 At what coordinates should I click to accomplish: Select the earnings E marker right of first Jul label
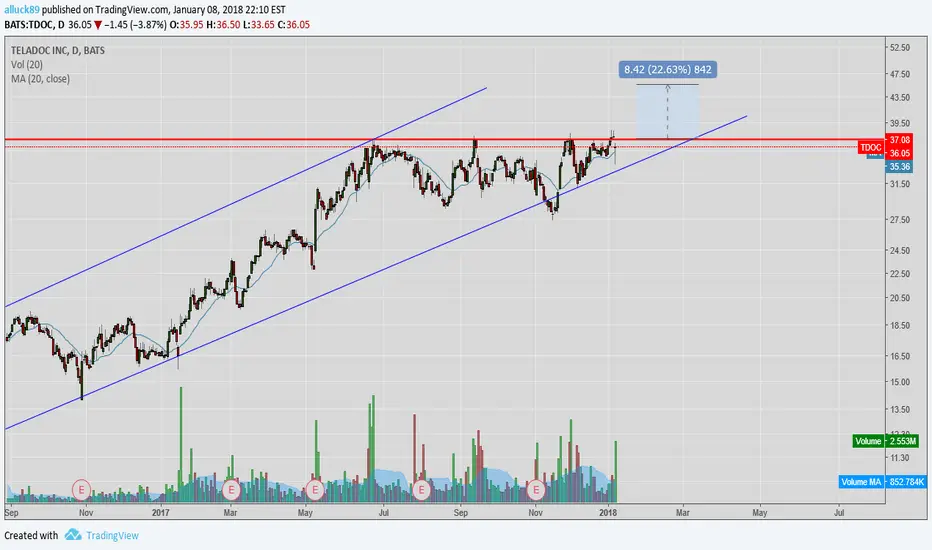point(421,489)
